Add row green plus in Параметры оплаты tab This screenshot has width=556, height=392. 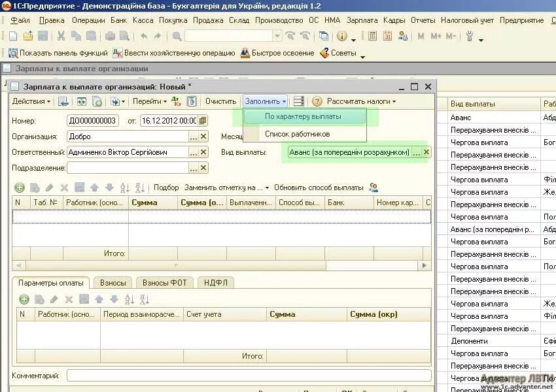click(24, 300)
